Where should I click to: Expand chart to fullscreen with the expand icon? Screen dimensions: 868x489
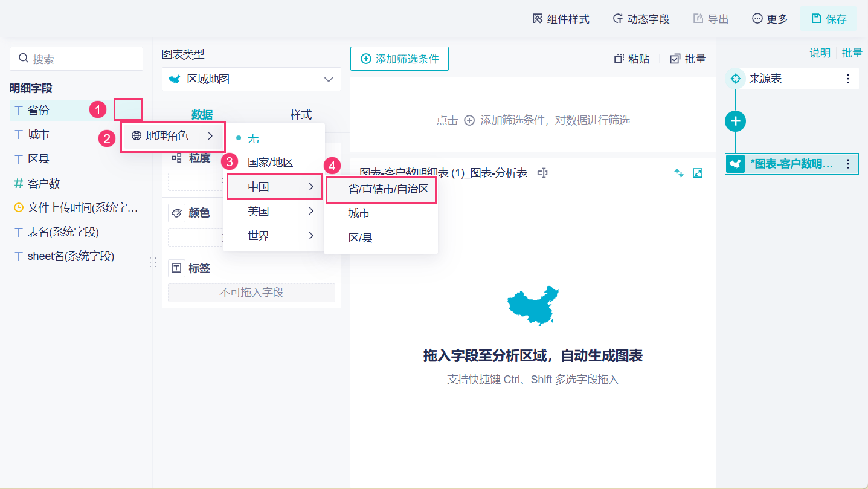click(698, 173)
